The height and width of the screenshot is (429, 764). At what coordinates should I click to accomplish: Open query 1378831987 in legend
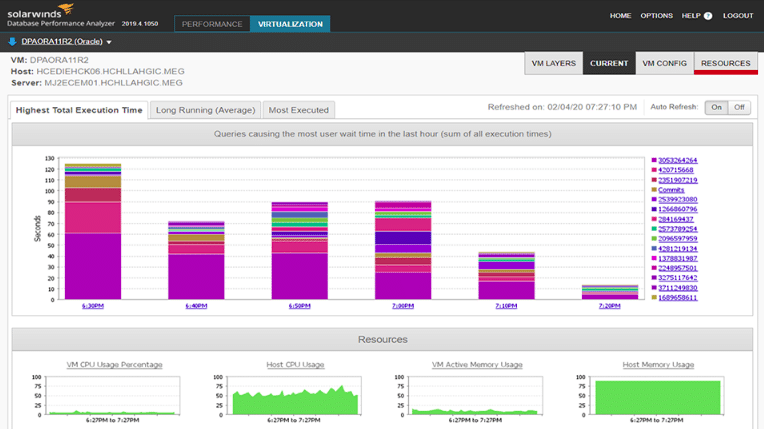pos(677,258)
